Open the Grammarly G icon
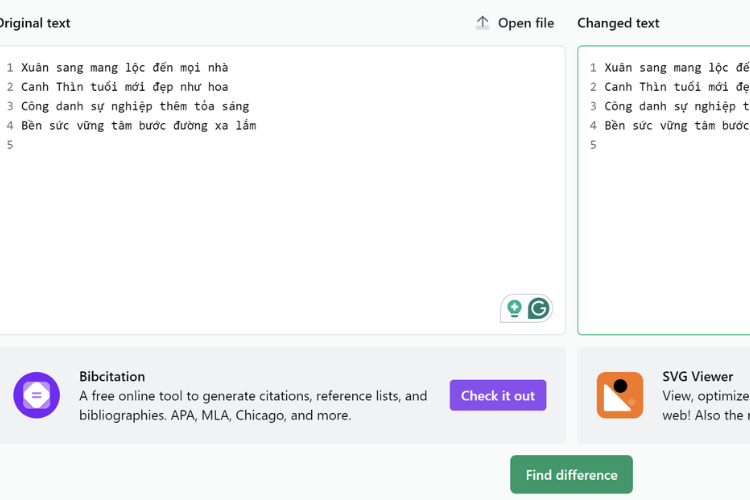 [539, 308]
